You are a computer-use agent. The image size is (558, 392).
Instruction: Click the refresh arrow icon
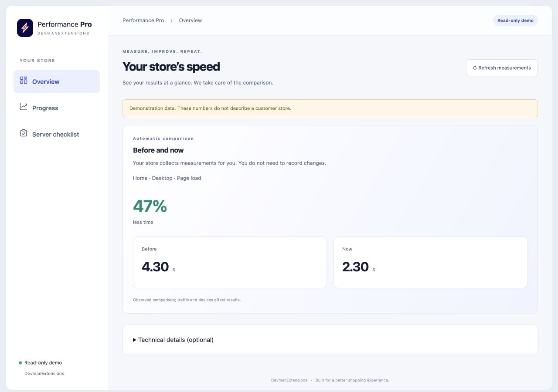(475, 68)
